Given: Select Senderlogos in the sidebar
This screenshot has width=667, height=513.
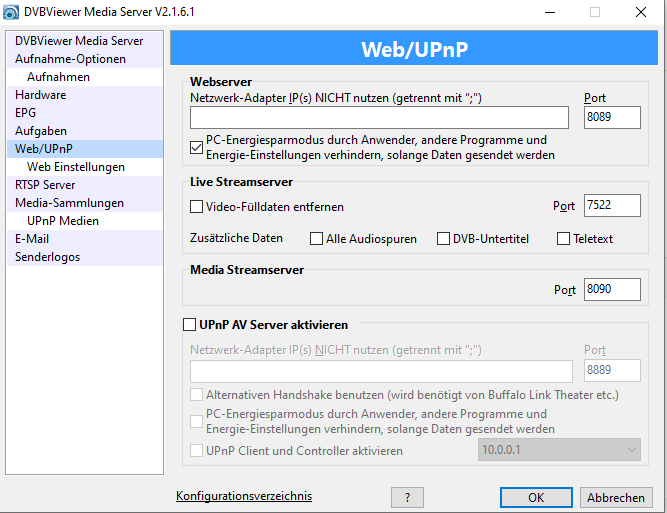Looking at the screenshot, I should (85, 257).
